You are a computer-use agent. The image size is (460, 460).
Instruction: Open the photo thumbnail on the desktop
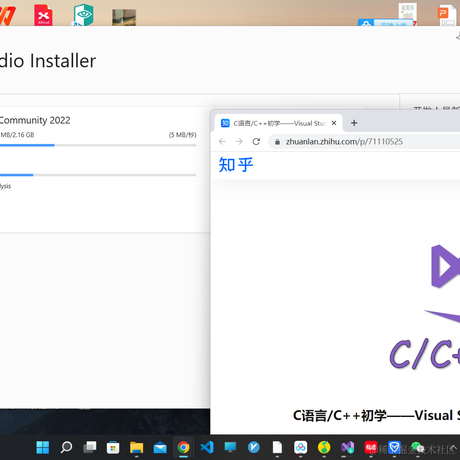coord(124,17)
